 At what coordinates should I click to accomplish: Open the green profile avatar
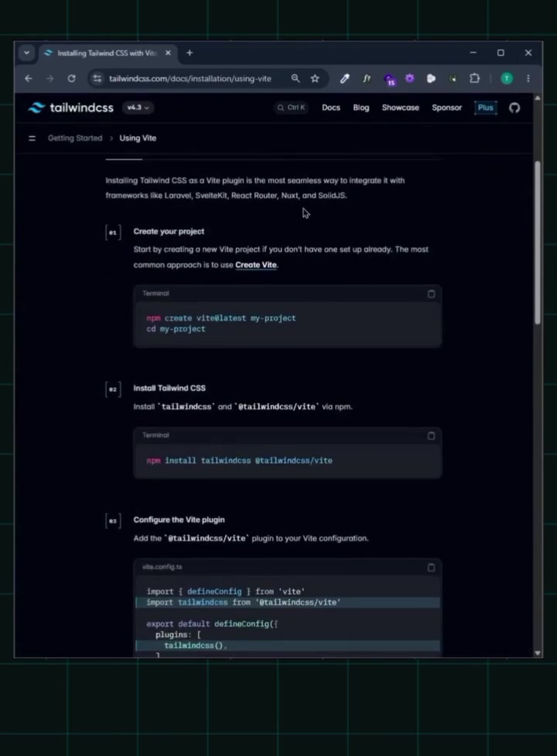point(507,78)
